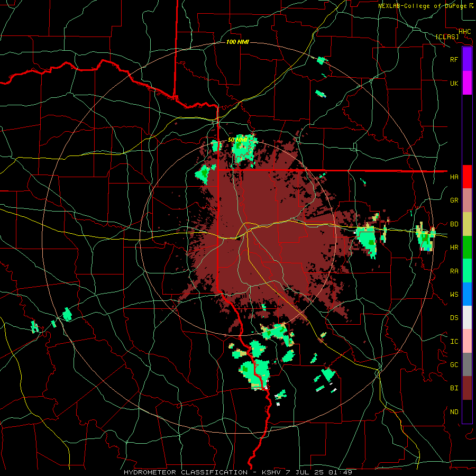Screen dimensions: 476x476
Task: Click the purple RF legend color swatch
Action: [x=467, y=59]
